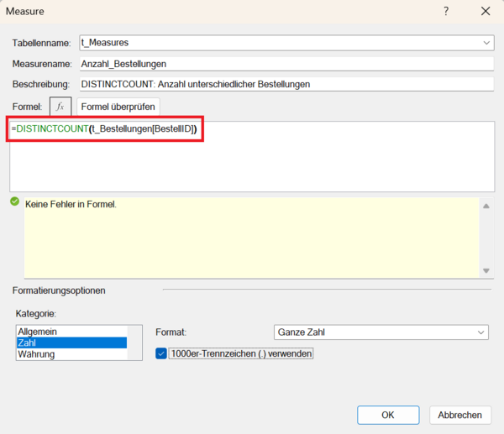Image resolution: width=504 pixels, height=434 pixels.
Task: Click scroll up arrow in message box
Action: (x=485, y=205)
